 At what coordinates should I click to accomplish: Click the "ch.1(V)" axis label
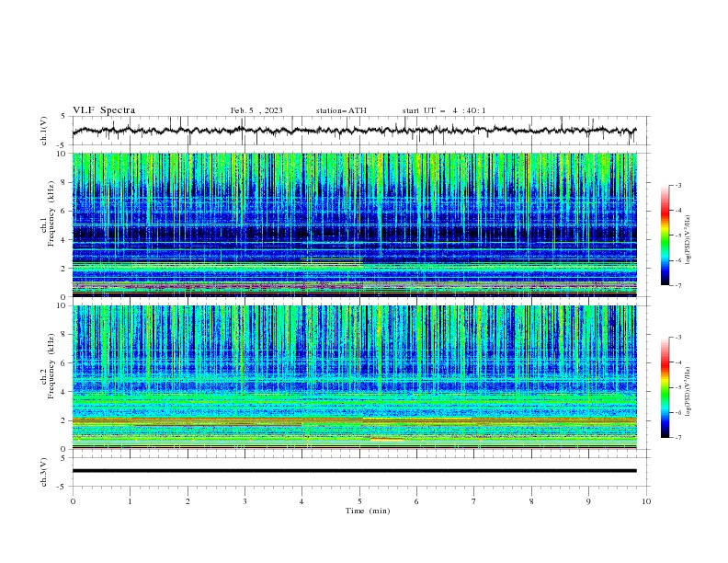coord(44,131)
